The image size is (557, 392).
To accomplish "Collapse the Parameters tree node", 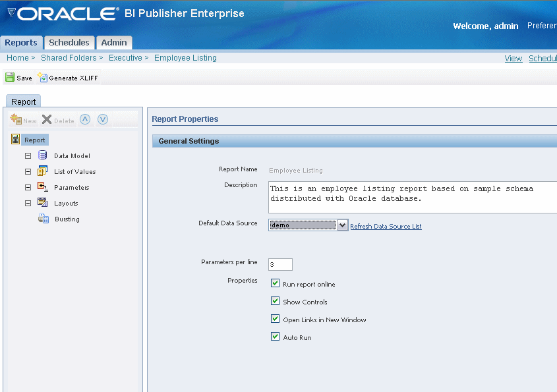I will 28,188.
